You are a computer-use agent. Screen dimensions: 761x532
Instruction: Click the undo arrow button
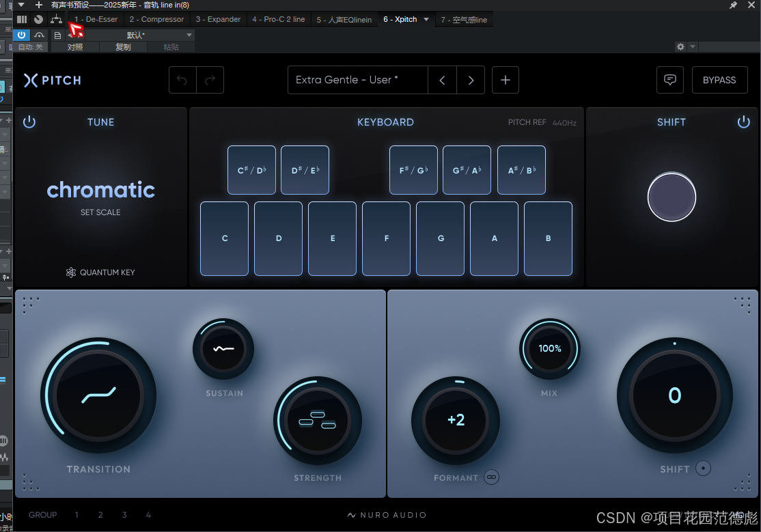pyautogui.click(x=182, y=80)
